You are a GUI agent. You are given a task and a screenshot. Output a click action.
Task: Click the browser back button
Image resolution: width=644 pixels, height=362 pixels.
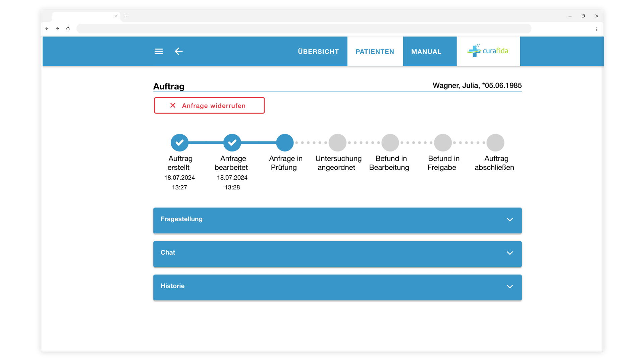47,29
